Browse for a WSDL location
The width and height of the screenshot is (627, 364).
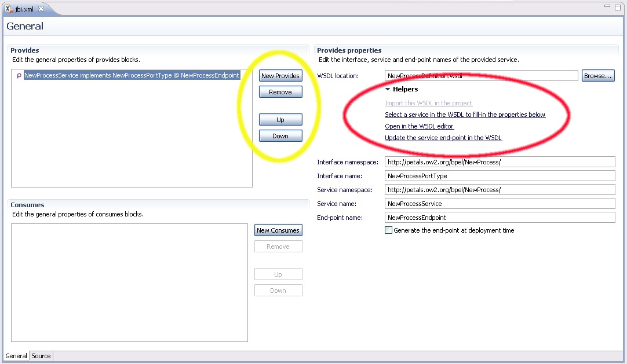pyautogui.click(x=597, y=76)
